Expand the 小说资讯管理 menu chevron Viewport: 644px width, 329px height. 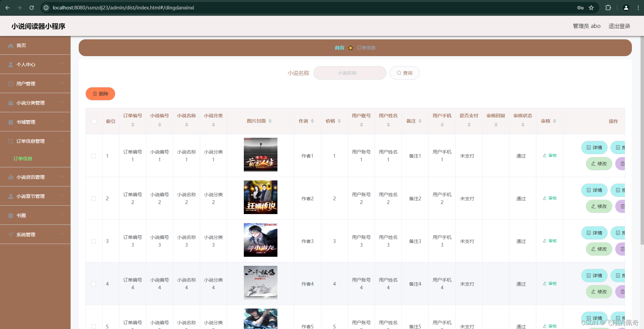coord(62,177)
